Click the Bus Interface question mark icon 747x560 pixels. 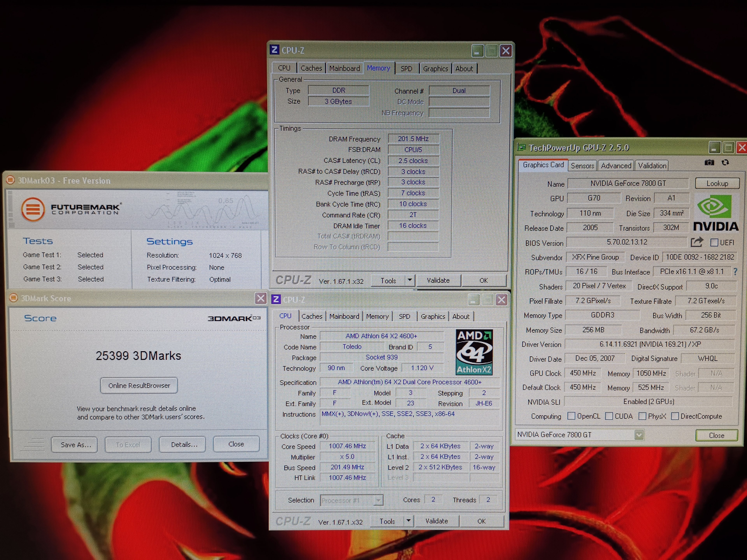[x=735, y=271]
